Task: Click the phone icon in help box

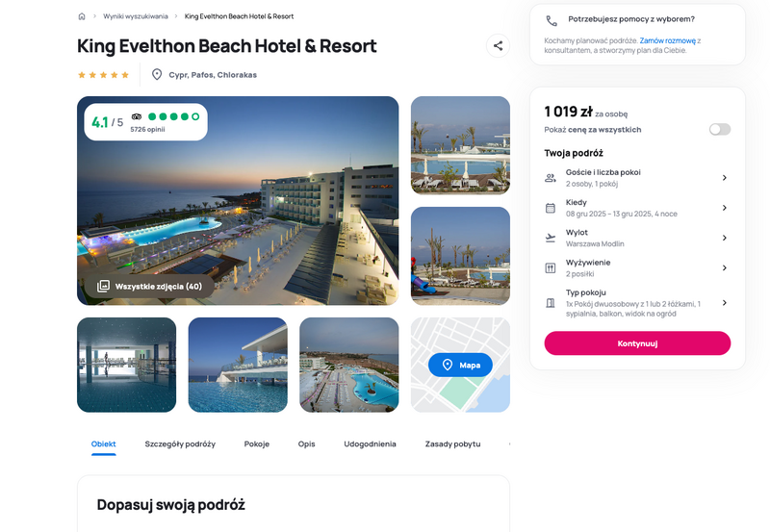Action: point(552,20)
